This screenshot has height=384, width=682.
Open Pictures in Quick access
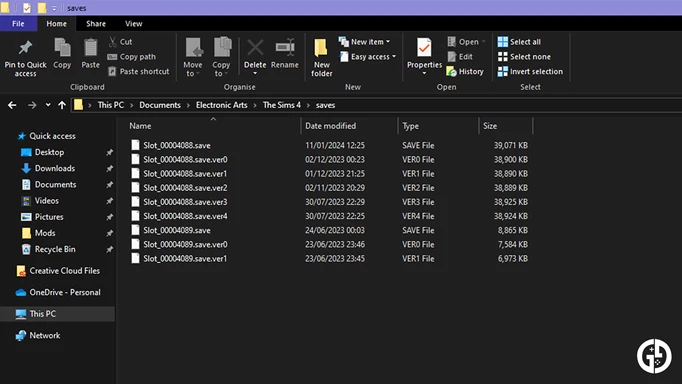43,217
